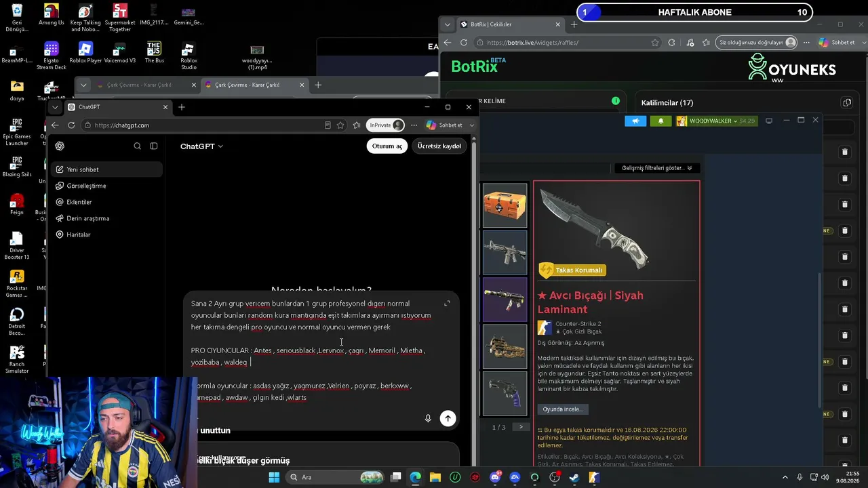Image resolution: width=868 pixels, height=488 pixels.
Task: Send the ChatGPT message with the arrow button
Action: 448,418
